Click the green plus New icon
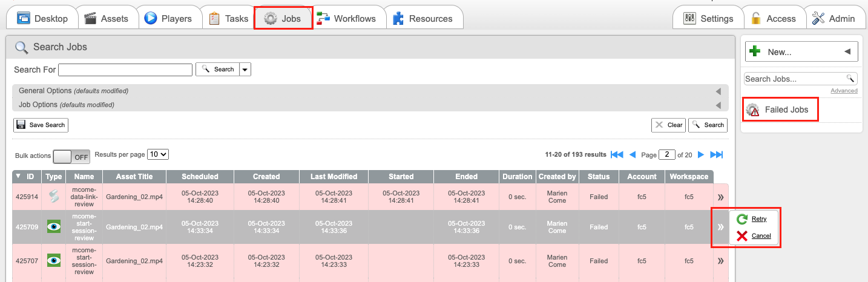The height and width of the screenshot is (282, 868). (x=755, y=51)
